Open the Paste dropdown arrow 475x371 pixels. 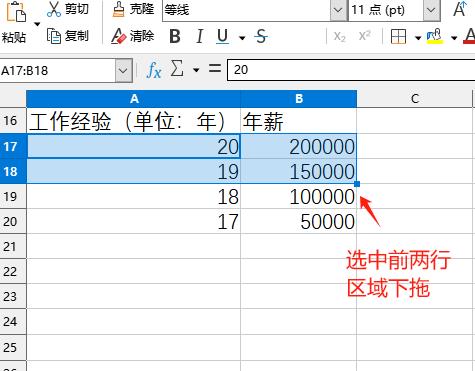tap(37, 24)
